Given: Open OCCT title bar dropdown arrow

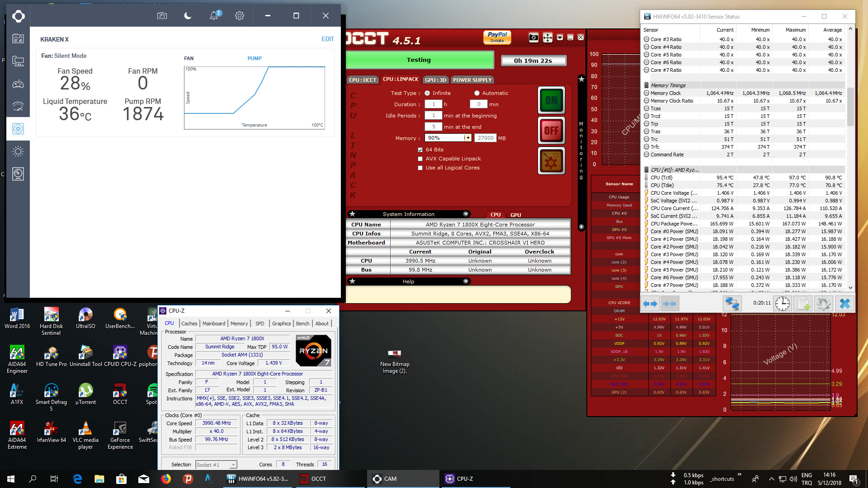Looking at the screenshot, I should (560, 38).
